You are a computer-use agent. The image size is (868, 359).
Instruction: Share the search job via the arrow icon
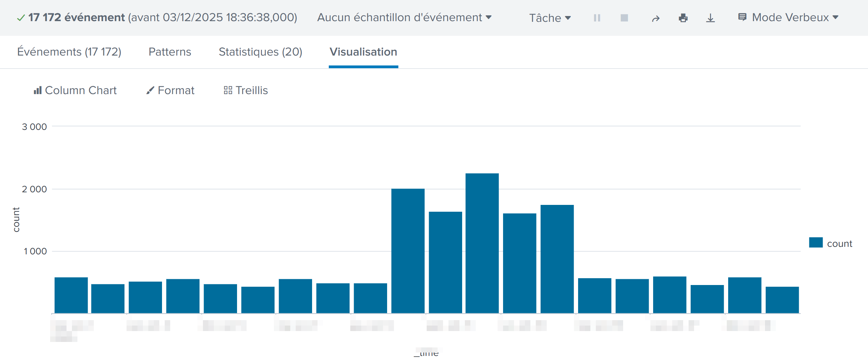(655, 18)
